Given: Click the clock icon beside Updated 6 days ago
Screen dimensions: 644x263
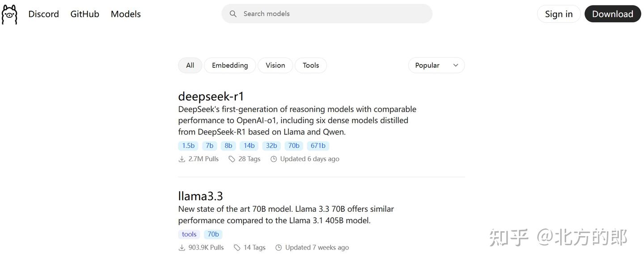Looking at the screenshot, I should (x=273, y=159).
